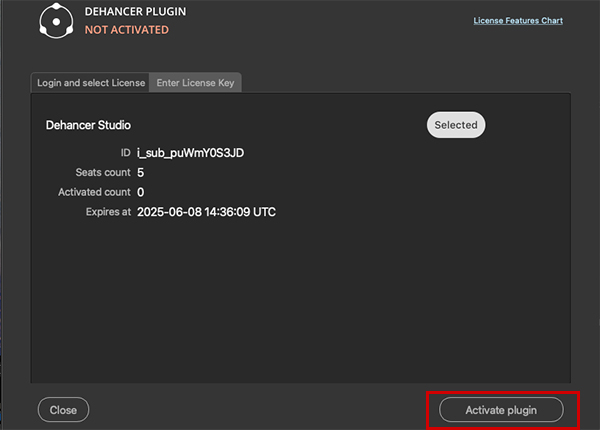Click the Close button
Screen dimensions: 600x430
tap(63, 410)
